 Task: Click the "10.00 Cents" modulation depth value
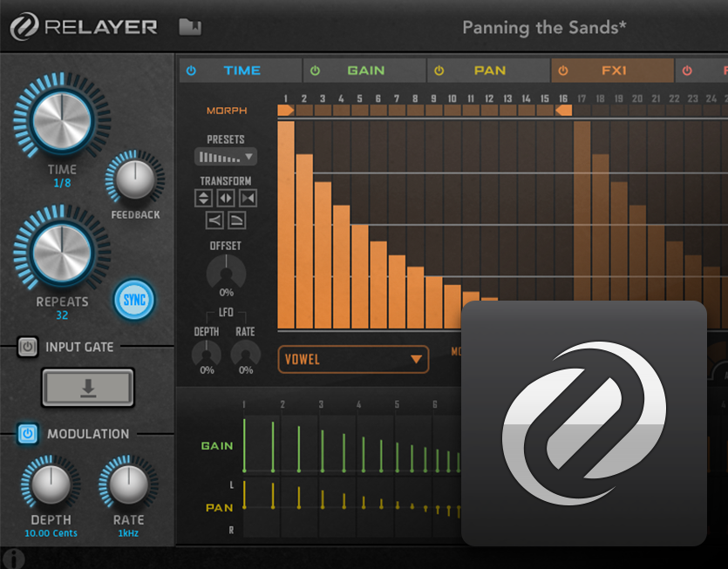click(x=51, y=533)
